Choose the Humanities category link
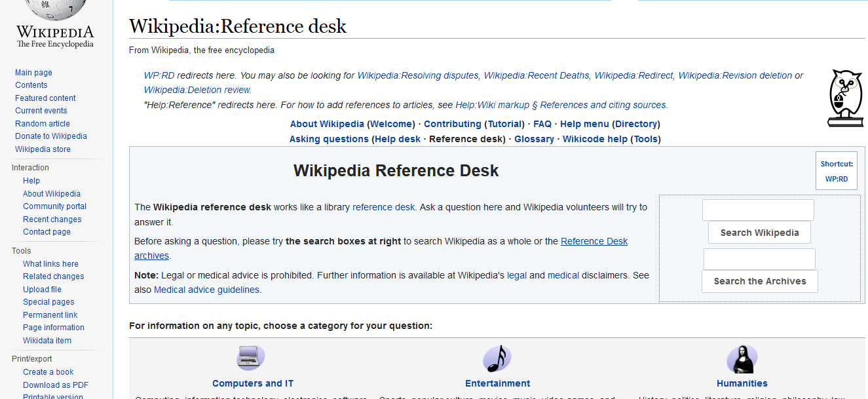The height and width of the screenshot is (399, 868). coord(742,383)
